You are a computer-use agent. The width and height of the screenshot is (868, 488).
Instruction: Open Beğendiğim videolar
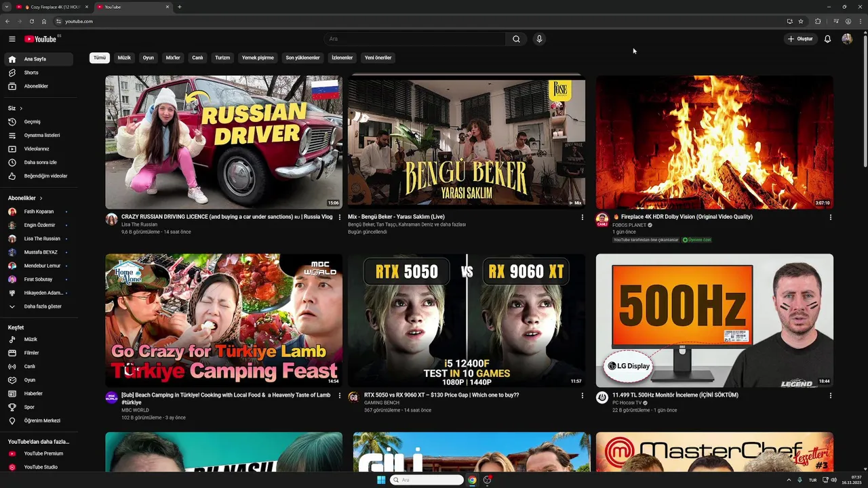coord(38,176)
